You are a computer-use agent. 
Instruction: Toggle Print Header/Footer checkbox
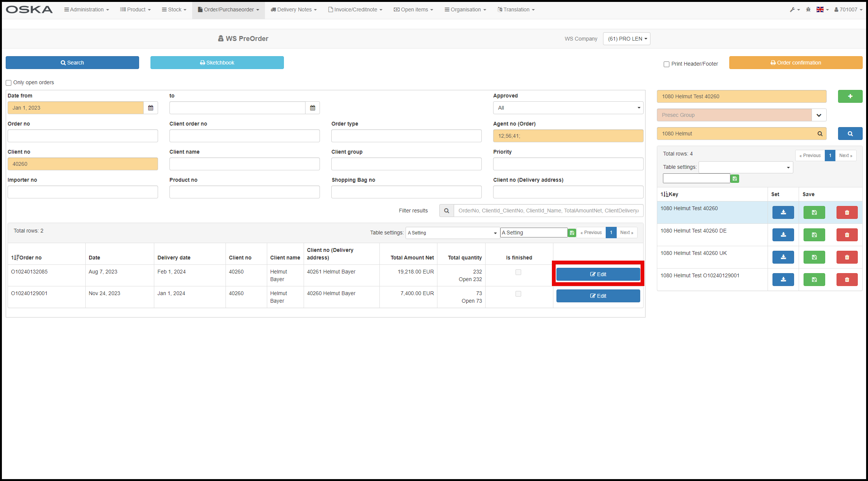[666, 64]
